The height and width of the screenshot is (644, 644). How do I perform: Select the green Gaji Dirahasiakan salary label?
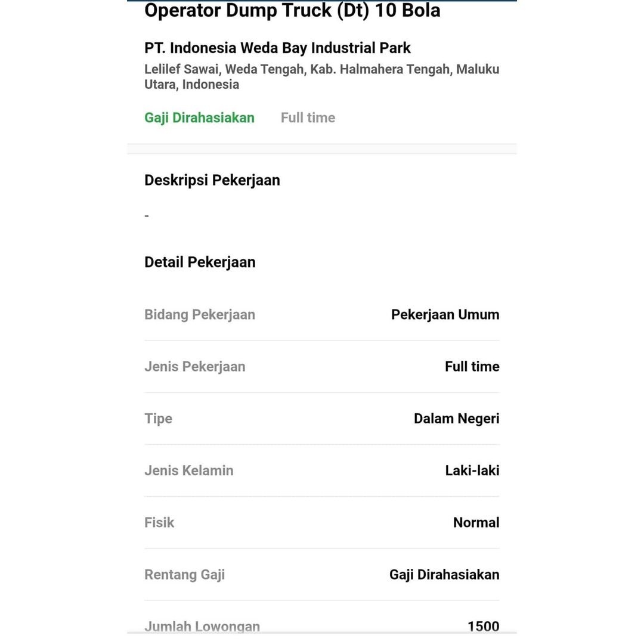[x=199, y=118]
